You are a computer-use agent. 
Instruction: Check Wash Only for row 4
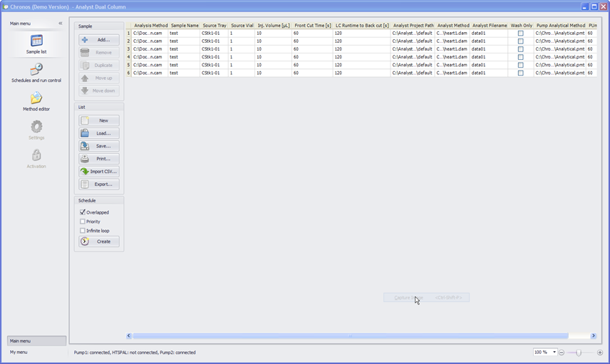click(520, 57)
